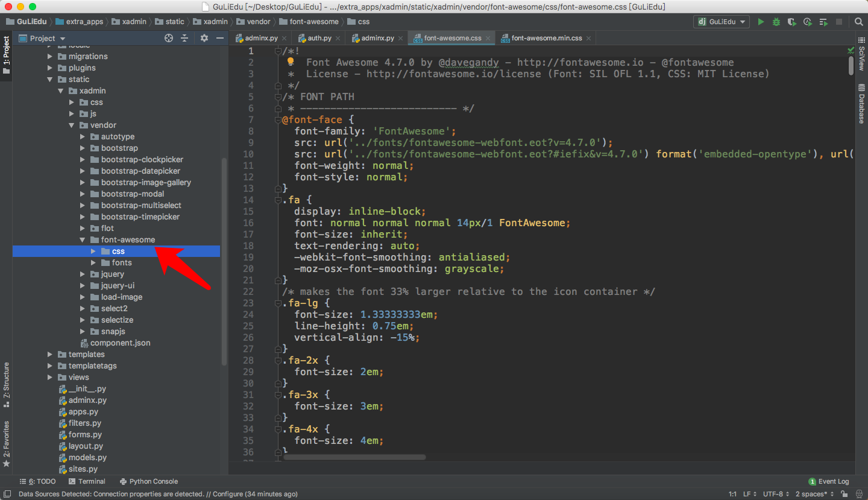The image size is (868, 500).
Task: Open the Structure side tool window
Action: pos(6,385)
